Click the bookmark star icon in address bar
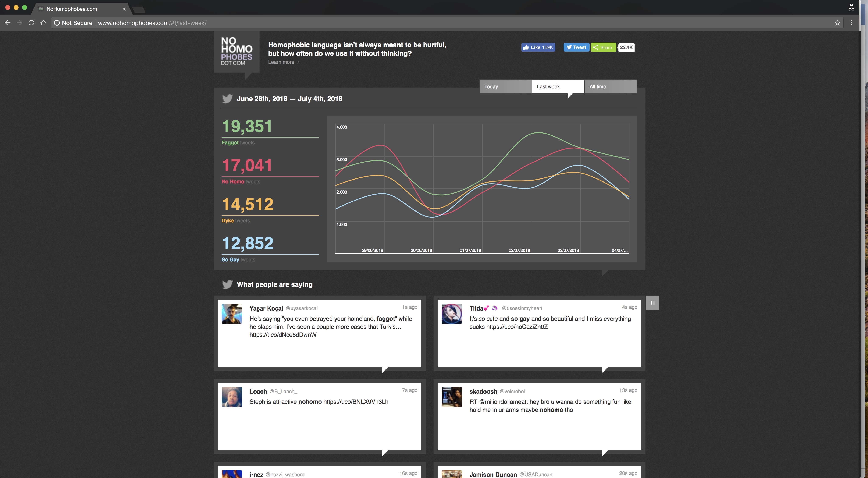This screenshot has width=868, height=478. [x=837, y=23]
